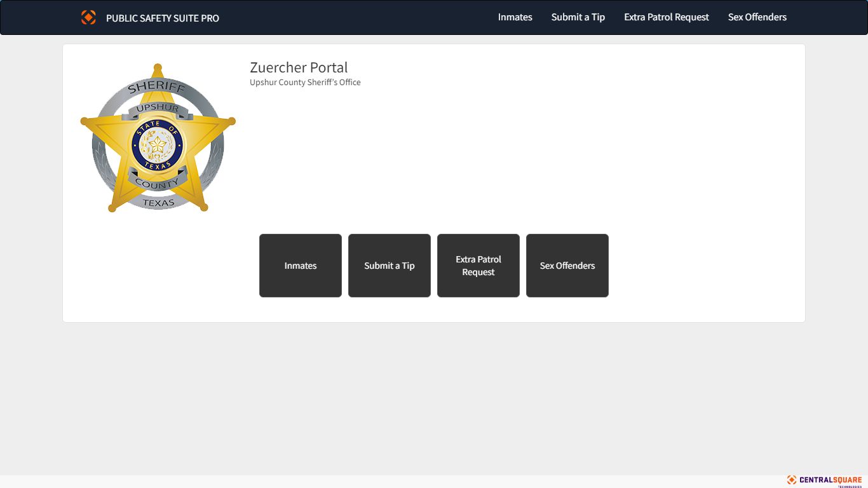Select Submit a Tip in the top navigation

coord(578,17)
